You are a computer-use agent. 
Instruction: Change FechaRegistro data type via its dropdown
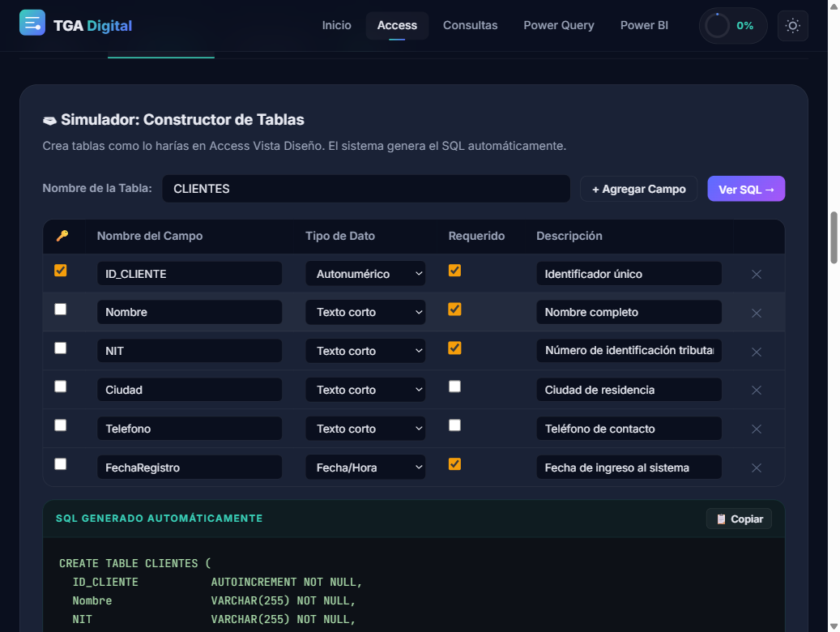coord(365,467)
